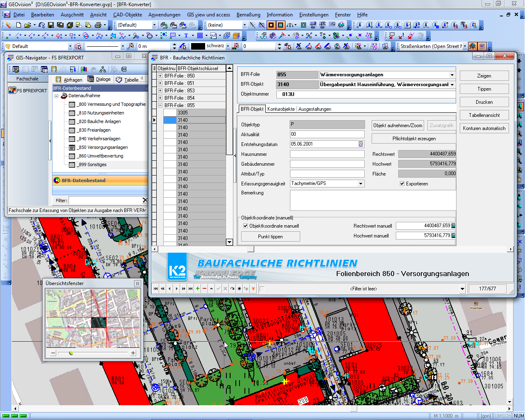
Task: Open the Bemaßung menu
Action: 249,15
